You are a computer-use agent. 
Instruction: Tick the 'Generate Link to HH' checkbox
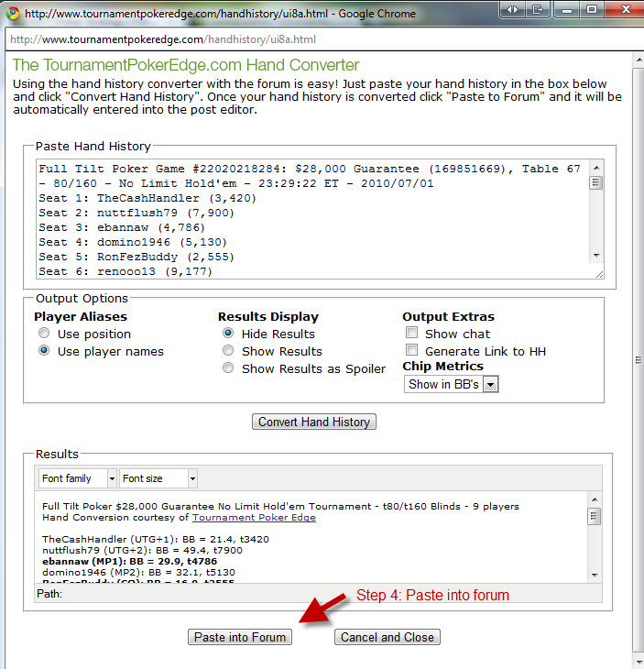pyautogui.click(x=411, y=350)
